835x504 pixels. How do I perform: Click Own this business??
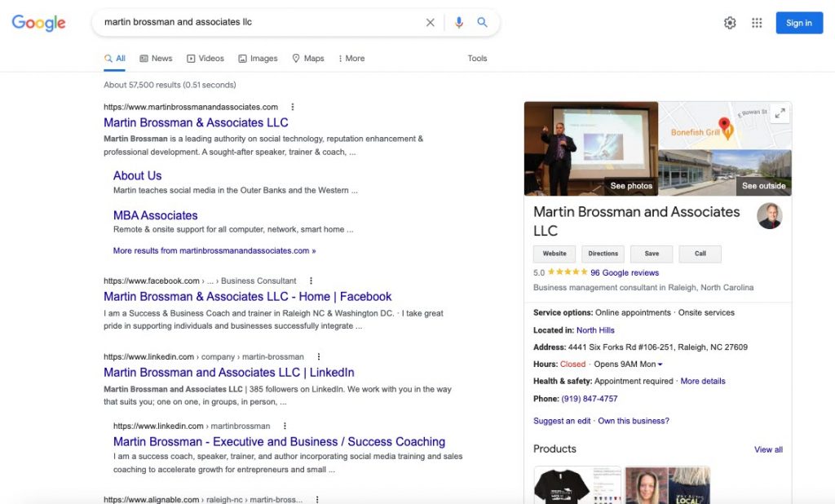click(x=633, y=421)
